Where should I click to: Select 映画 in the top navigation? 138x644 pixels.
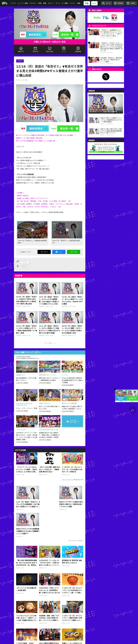[45, 3]
